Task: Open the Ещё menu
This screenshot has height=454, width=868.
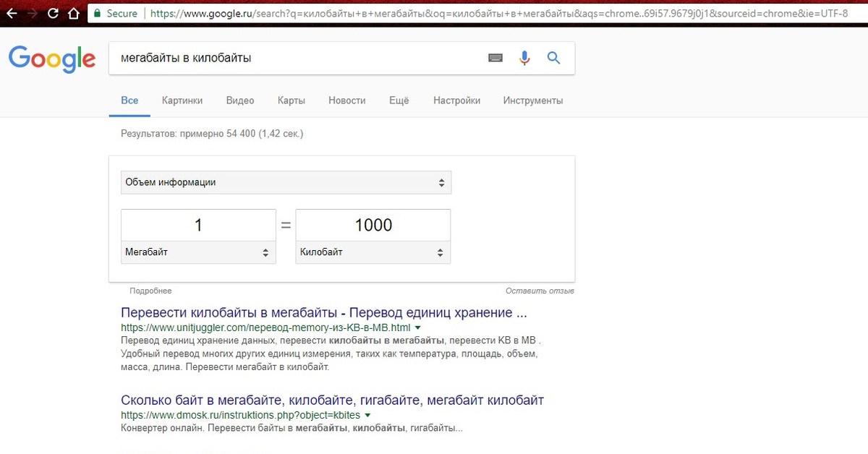Action: pos(399,100)
